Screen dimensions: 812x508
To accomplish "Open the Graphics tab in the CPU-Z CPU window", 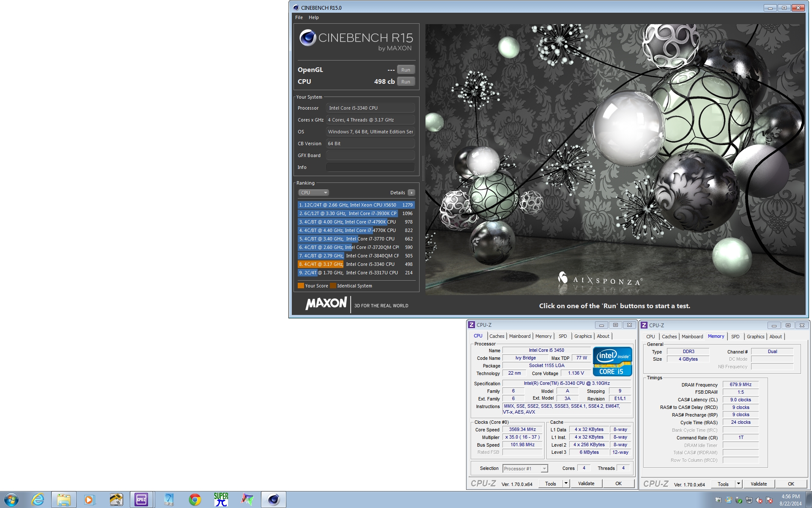I will click(x=583, y=336).
